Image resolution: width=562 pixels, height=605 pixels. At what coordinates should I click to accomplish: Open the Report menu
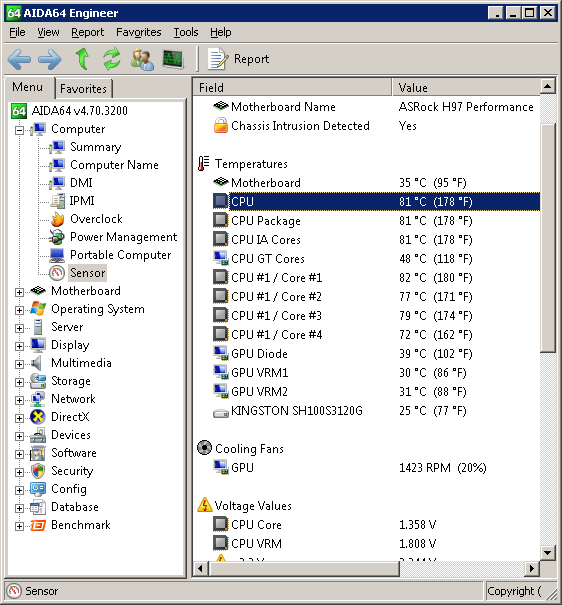[88, 32]
